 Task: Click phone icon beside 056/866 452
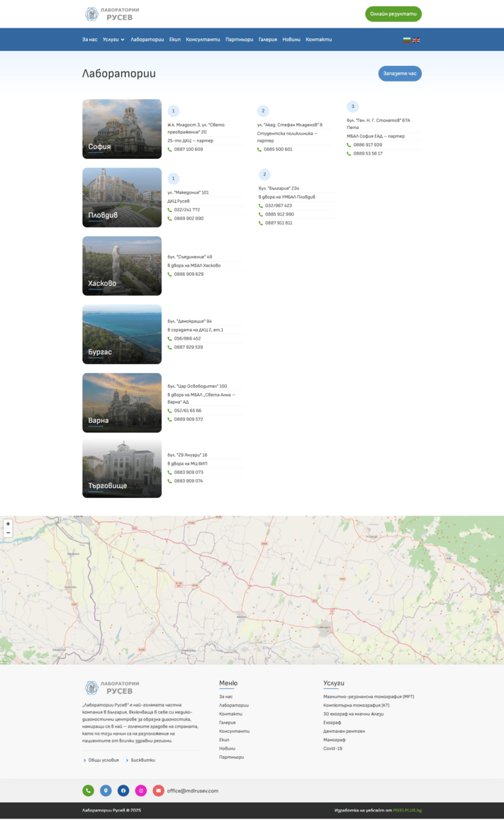point(169,338)
